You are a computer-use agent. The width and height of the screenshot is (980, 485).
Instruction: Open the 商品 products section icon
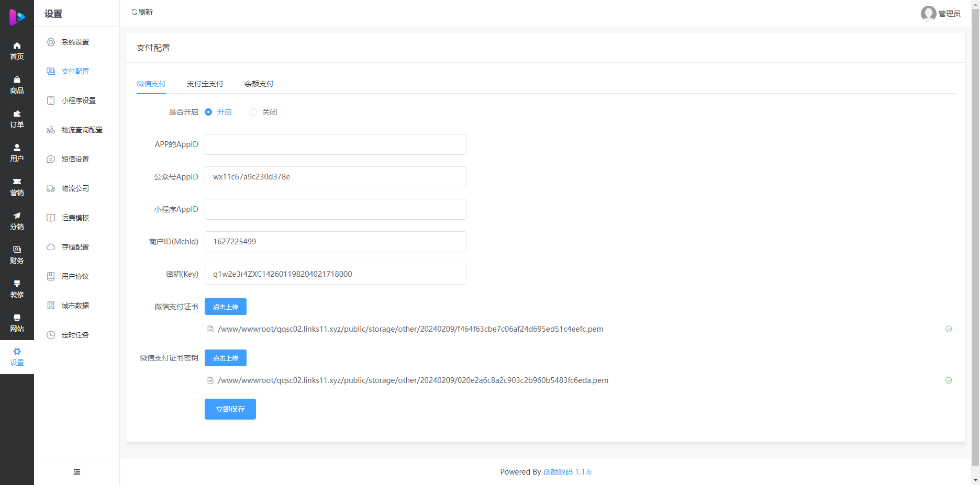point(17,80)
